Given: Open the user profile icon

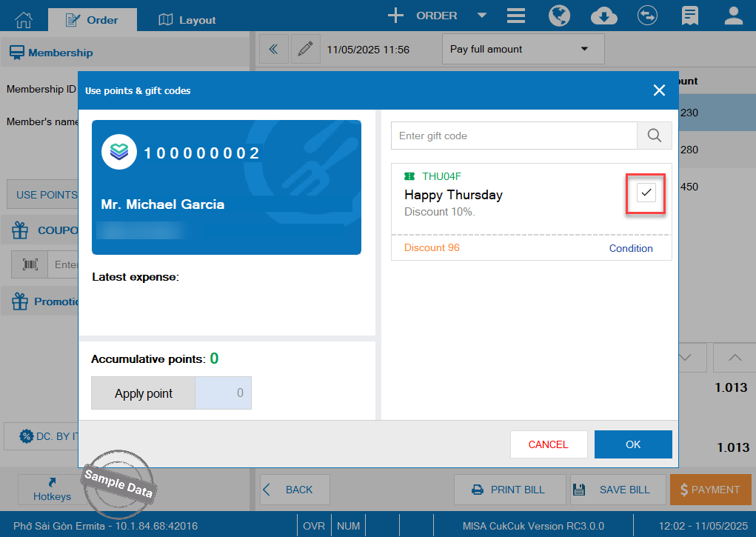Looking at the screenshot, I should coord(733,16).
